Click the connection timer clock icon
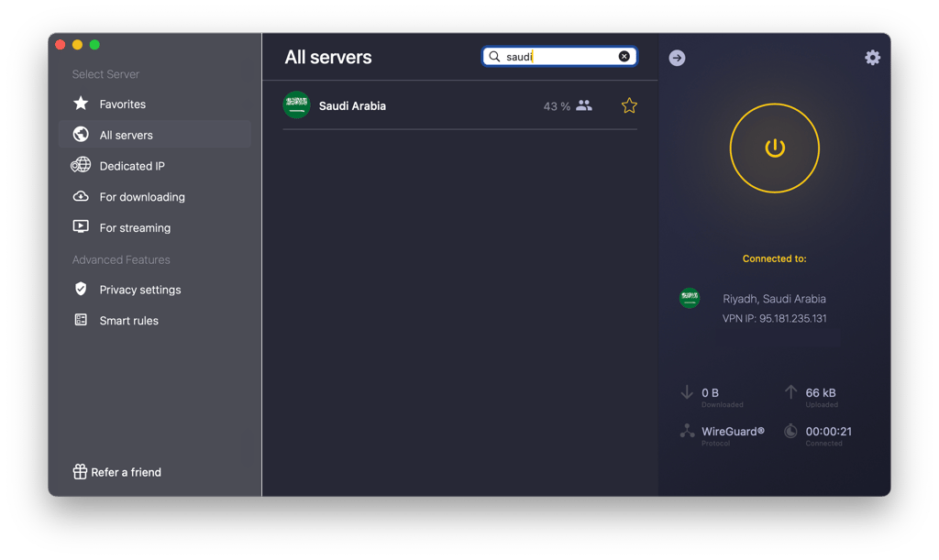The height and width of the screenshot is (560, 939). coord(791,431)
